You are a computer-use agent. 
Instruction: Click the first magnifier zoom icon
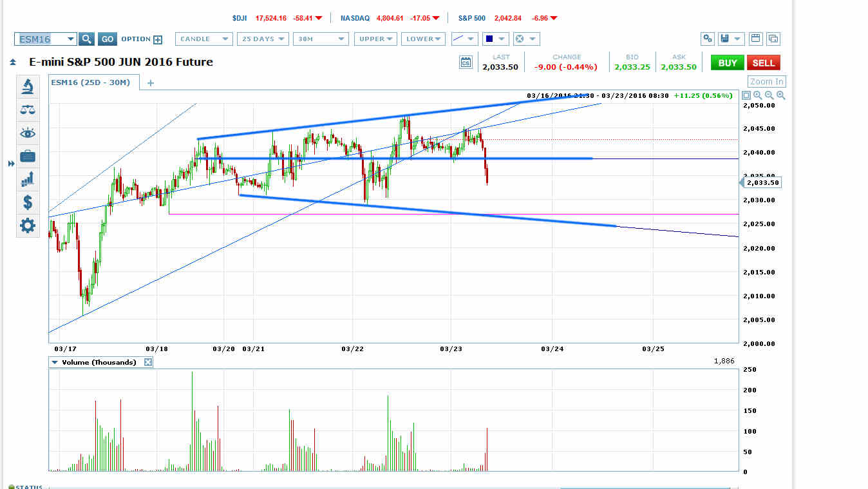(758, 95)
